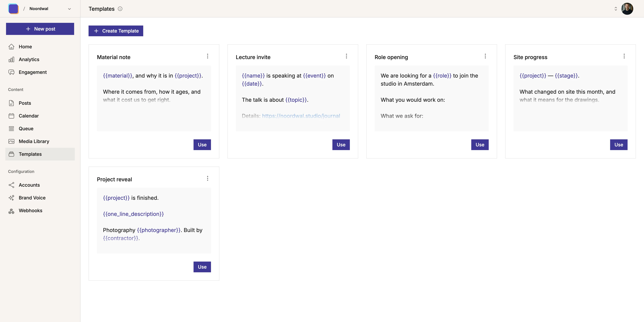Open Material note options menu
The width and height of the screenshot is (644, 322).
207,56
